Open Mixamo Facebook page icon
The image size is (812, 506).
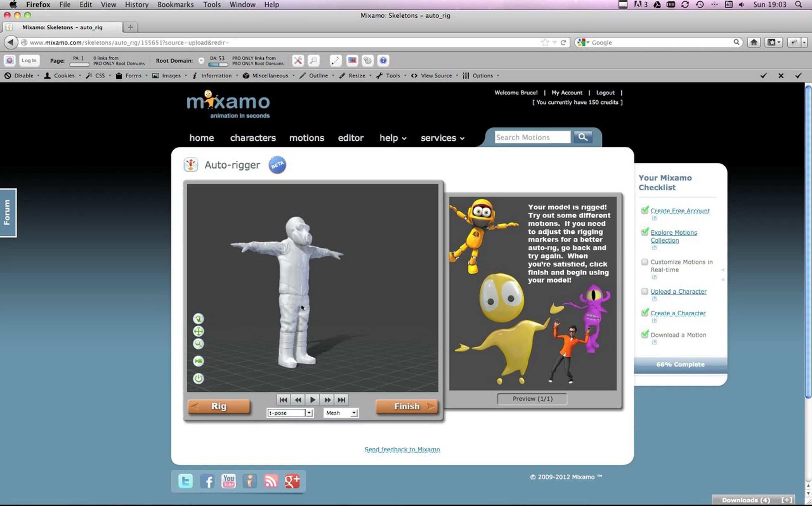coord(207,481)
